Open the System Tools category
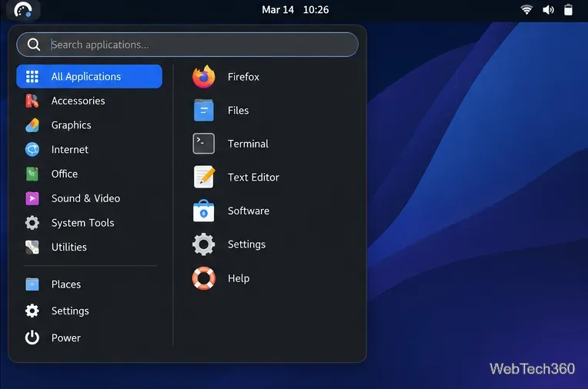588x389 pixels. click(89, 223)
